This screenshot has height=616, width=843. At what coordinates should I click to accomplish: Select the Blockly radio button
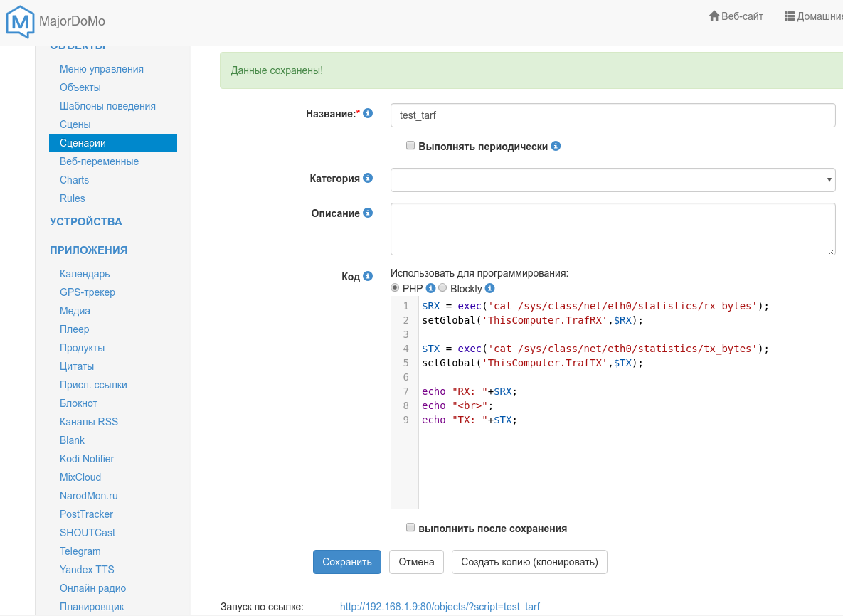coord(442,288)
